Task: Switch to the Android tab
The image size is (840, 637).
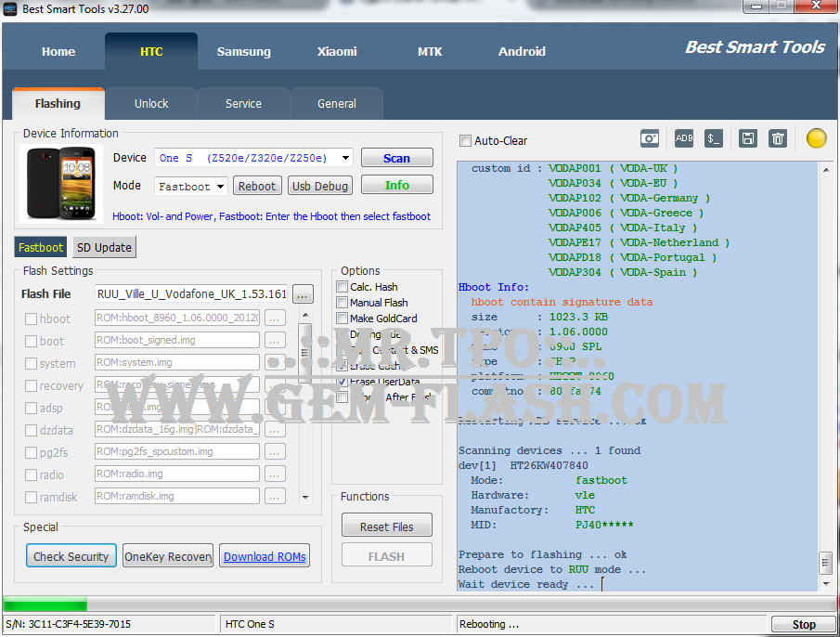Action: [522, 51]
